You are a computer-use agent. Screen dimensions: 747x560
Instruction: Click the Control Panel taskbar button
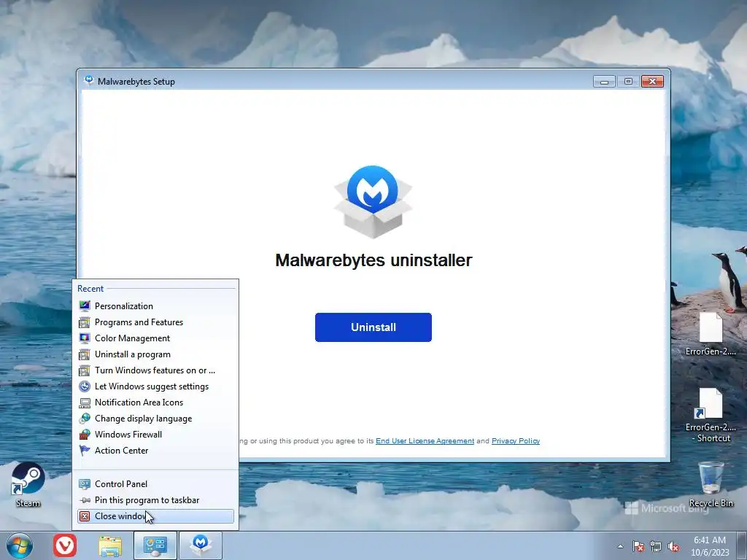pyautogui.click(x=155, y=545)
